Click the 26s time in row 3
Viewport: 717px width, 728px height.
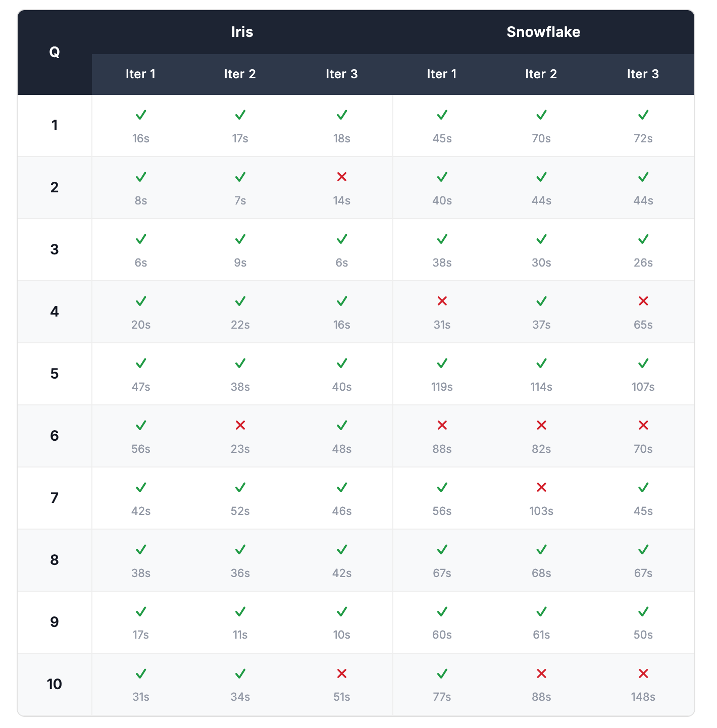point(643,263)
